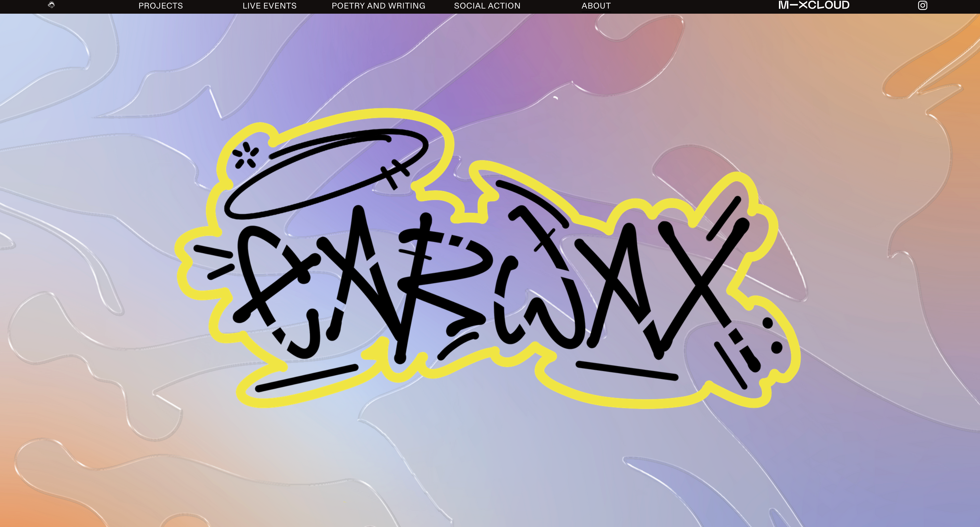Open the Projects menu item
Viewport: 980px width, 527px height.
(x=161, y=6)
